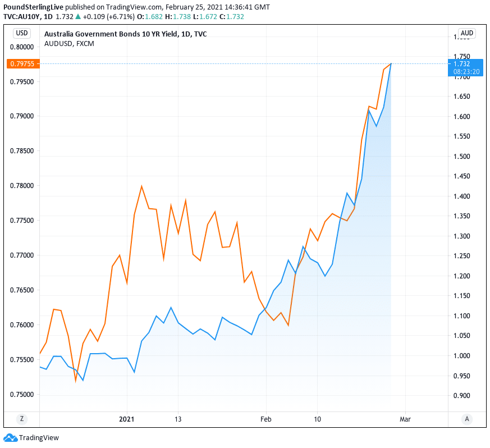Image resolution: width=490 pixels, height=448 pixels.
Task: Click the green up-arrow triangle in header
Action: [x=78, y=16]
